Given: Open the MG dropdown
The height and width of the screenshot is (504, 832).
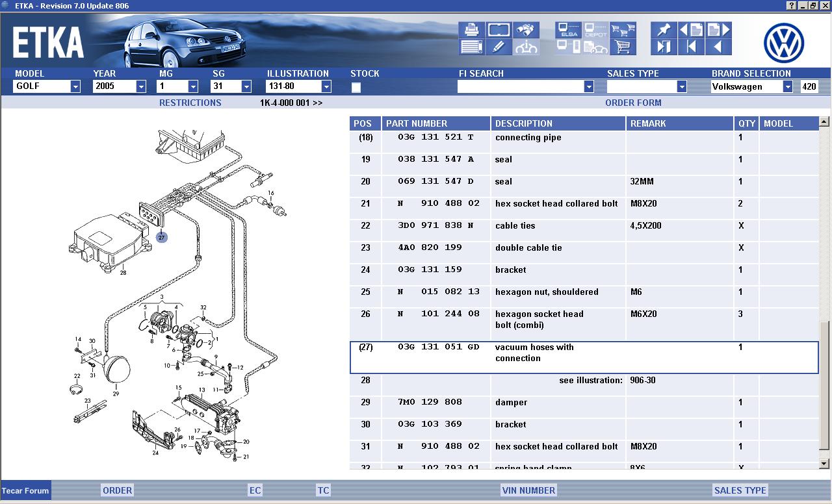Looking at the screenshot, I should tap(178, 86).
